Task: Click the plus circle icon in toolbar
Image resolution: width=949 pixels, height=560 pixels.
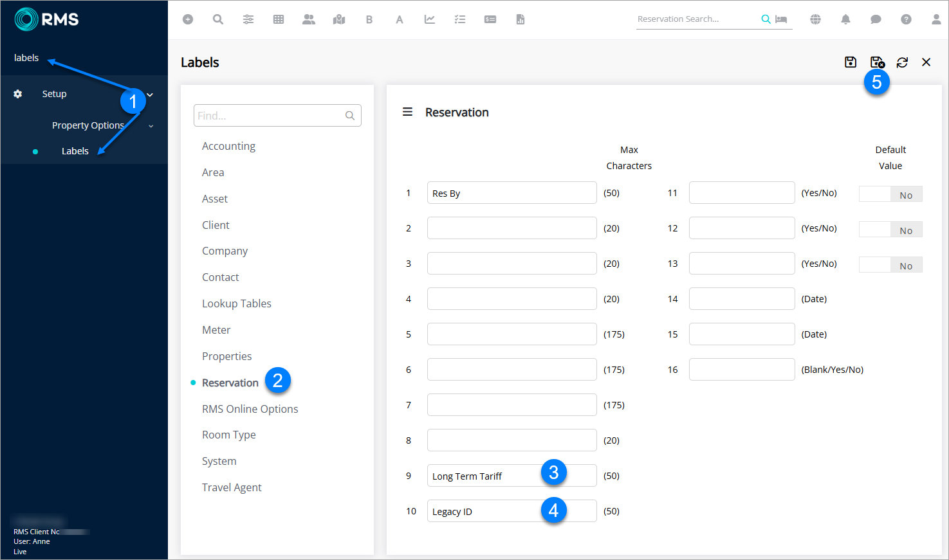Action: 188,19
